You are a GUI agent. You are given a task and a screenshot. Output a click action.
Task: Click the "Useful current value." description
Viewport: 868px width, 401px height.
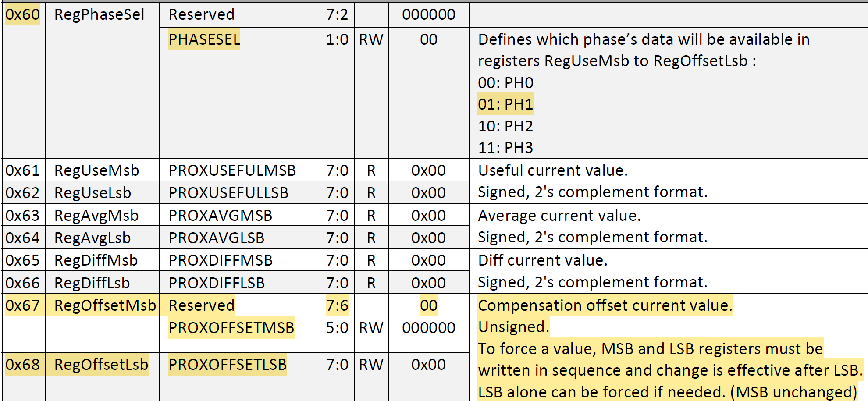(x=552, y=170)
